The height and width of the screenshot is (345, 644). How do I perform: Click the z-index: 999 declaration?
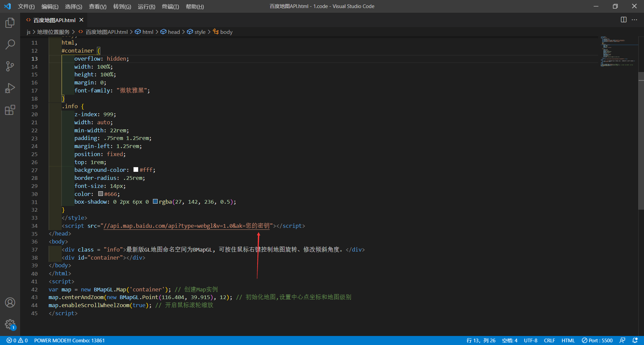pyautogui.click(x=95, y=114)
